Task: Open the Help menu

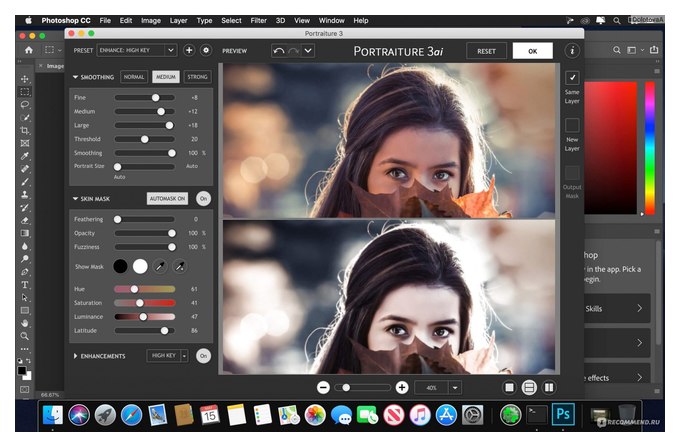Action: [360, 20]
